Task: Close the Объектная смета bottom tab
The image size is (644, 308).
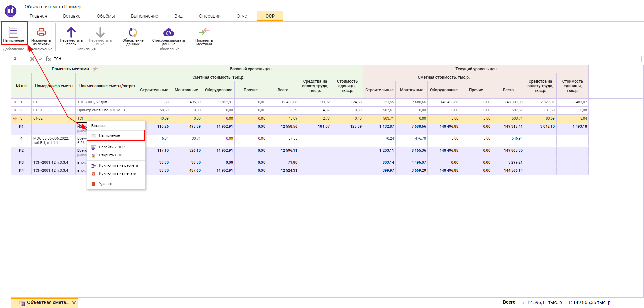Action: tap(74, 303)
